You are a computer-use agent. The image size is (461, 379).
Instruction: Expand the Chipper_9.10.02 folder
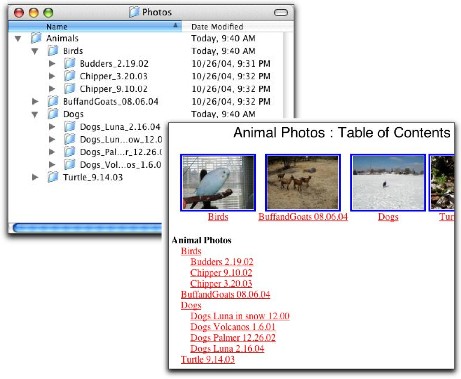52,89
